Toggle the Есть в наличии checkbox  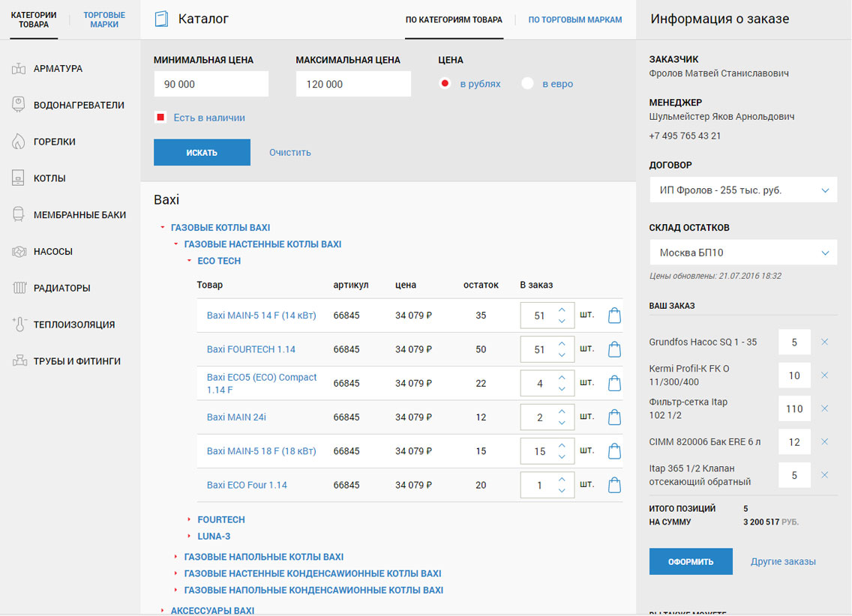160,117
